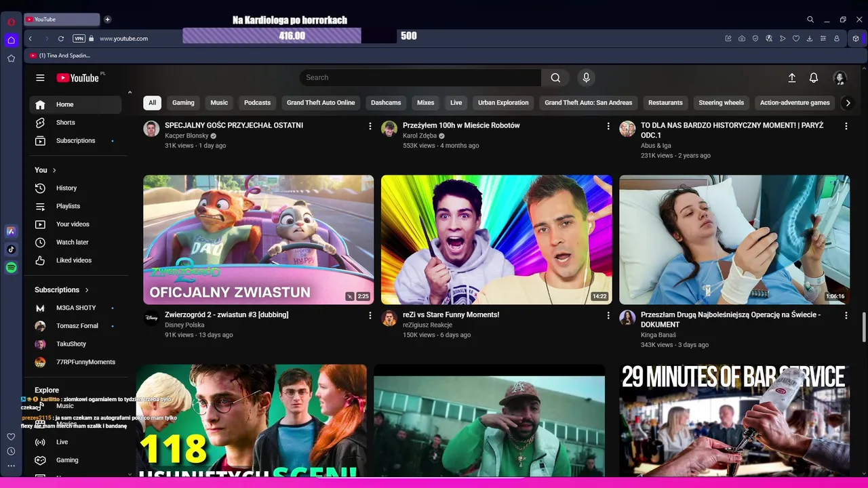868x488 pixels.
Task: Expand the You section chevron
Action: point(54,170)
